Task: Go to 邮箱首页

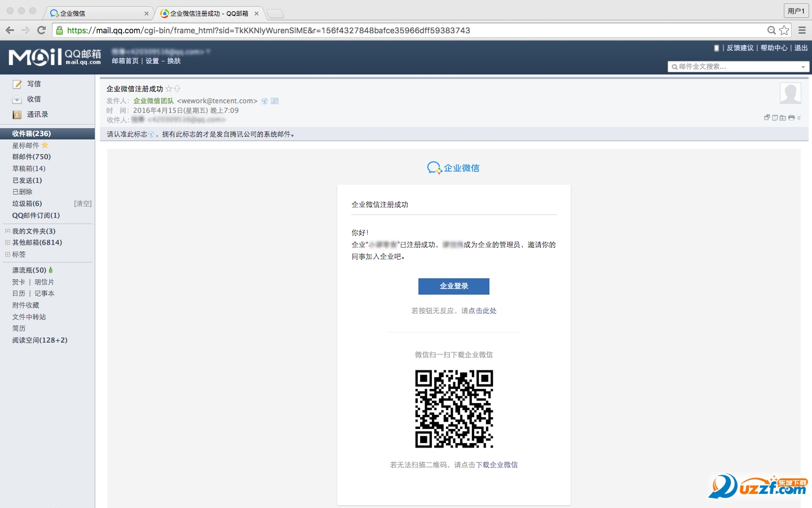Action: [x=125, y=61]
